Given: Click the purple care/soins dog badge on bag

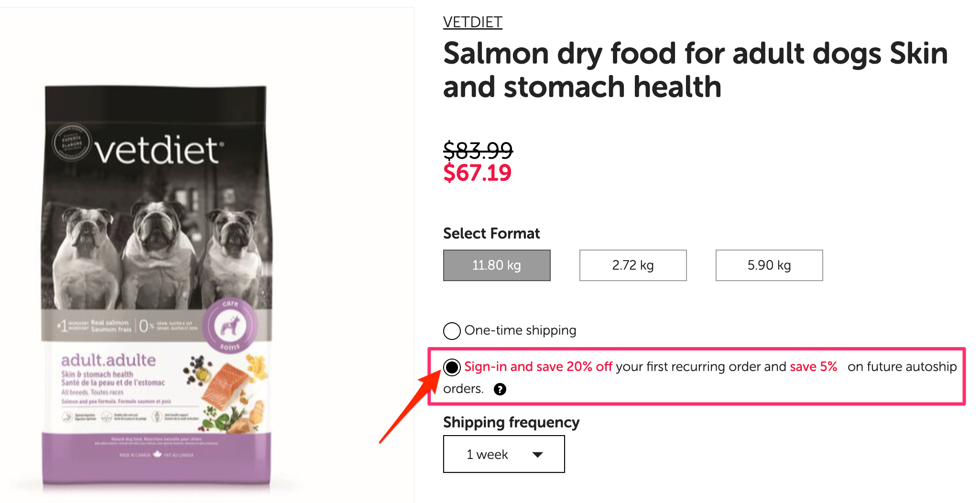Looking at the screenshot, I should pyautogui.click(x=230, y=327).
